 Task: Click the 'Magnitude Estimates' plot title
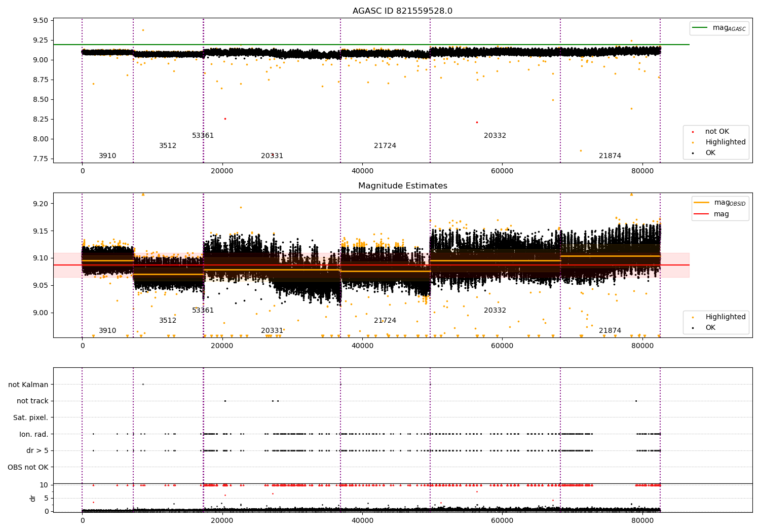click(403, 186)
